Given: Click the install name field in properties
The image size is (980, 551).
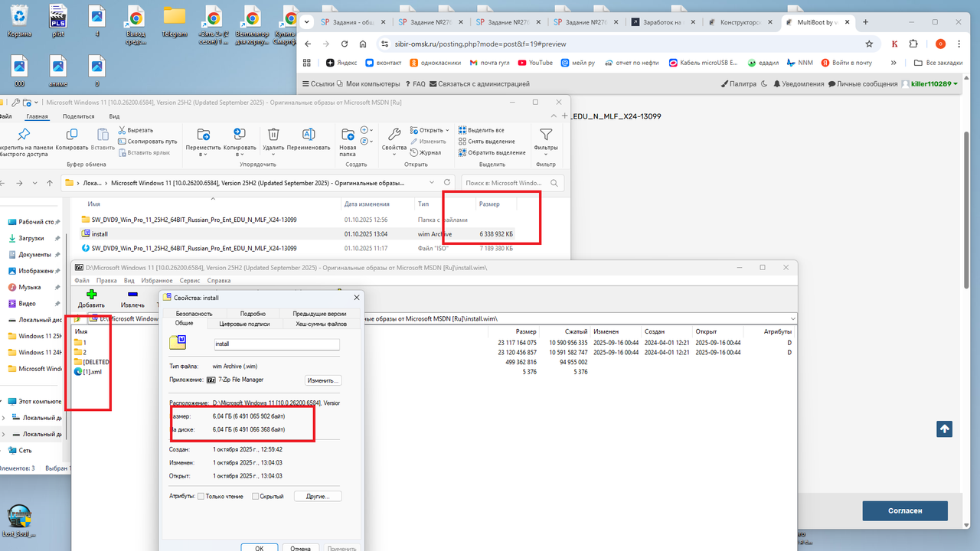Looking at the screenshot, I should point(276,344).
